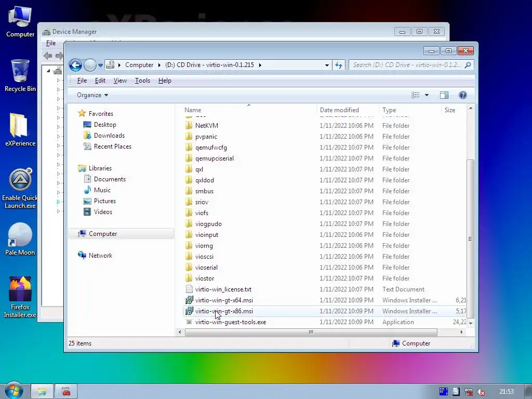Image resolution: width=532 pixels, height=399 pixels.
Task: Select the qemupciserial folder
Action: 215,158
